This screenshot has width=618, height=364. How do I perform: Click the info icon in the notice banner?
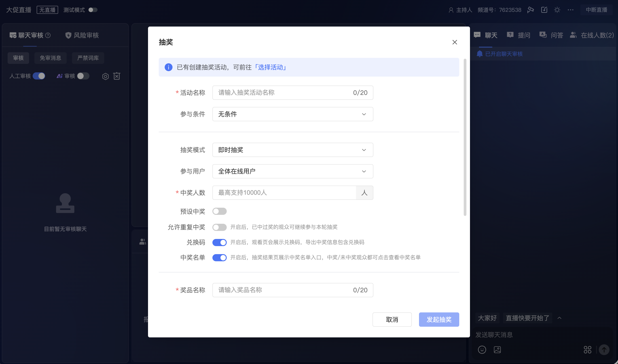coord(168,67)
